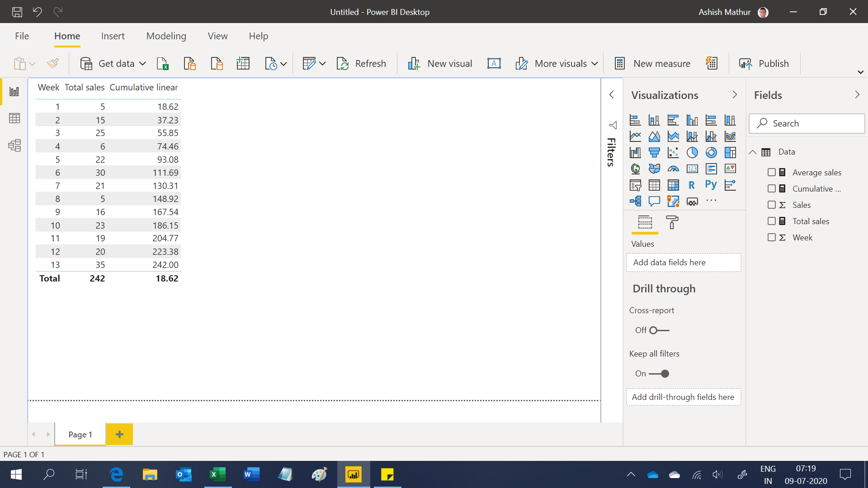Insert a Text box using the ribbon icon
The image size is (868, 488).
pyautogui.click(x=494, y=63)
